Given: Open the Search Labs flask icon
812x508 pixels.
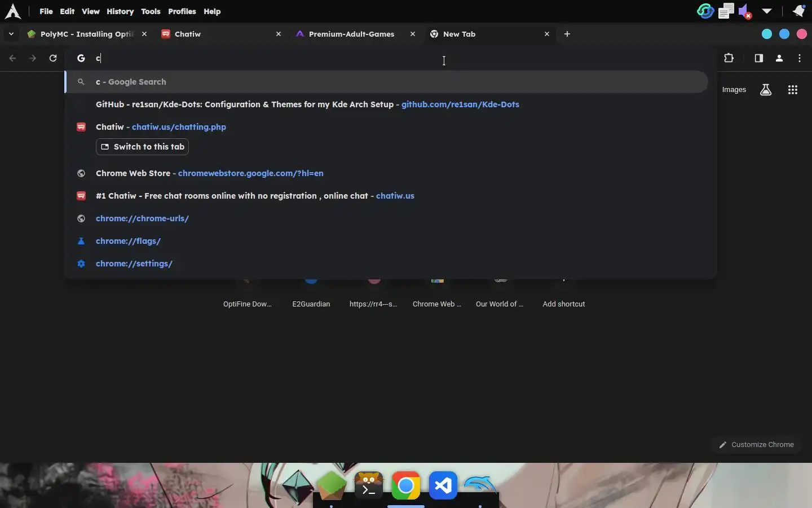Looking at the screenshot, I should (766, 90).
